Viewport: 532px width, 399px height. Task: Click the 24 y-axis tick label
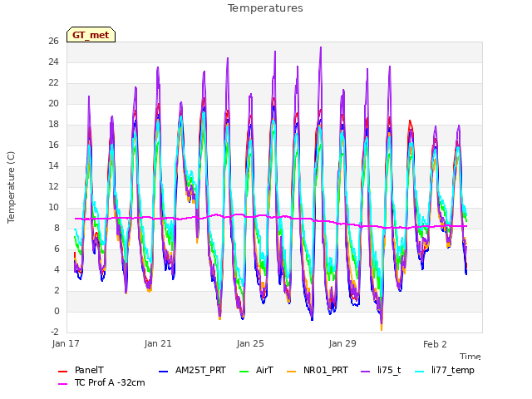53,62
